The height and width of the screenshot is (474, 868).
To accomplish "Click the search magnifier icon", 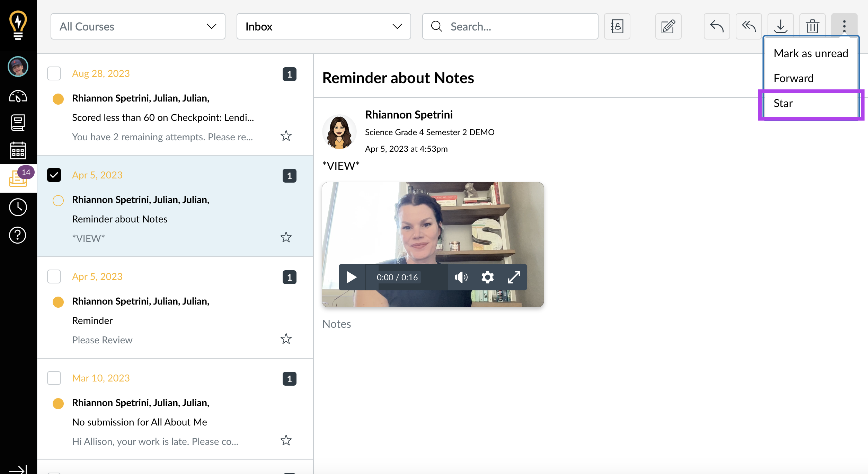I will 436,26.
